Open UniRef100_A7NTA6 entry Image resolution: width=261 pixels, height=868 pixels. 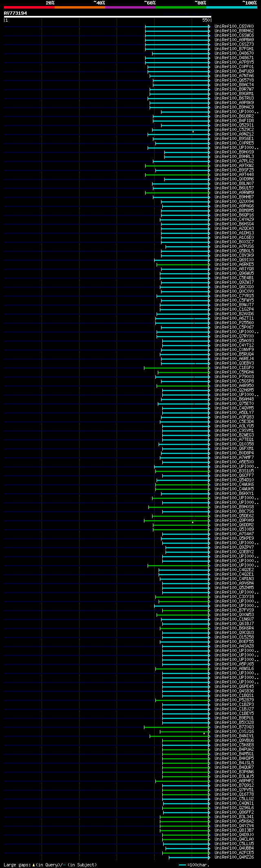click(x=234, y=76)
